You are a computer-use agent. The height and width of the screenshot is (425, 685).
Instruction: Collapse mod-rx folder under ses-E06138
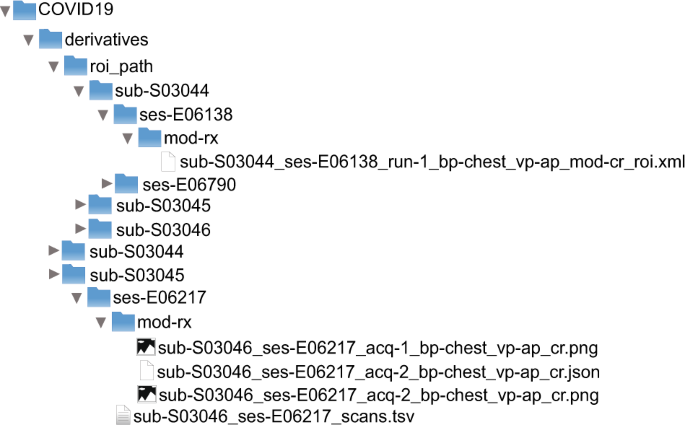[127, 137]
